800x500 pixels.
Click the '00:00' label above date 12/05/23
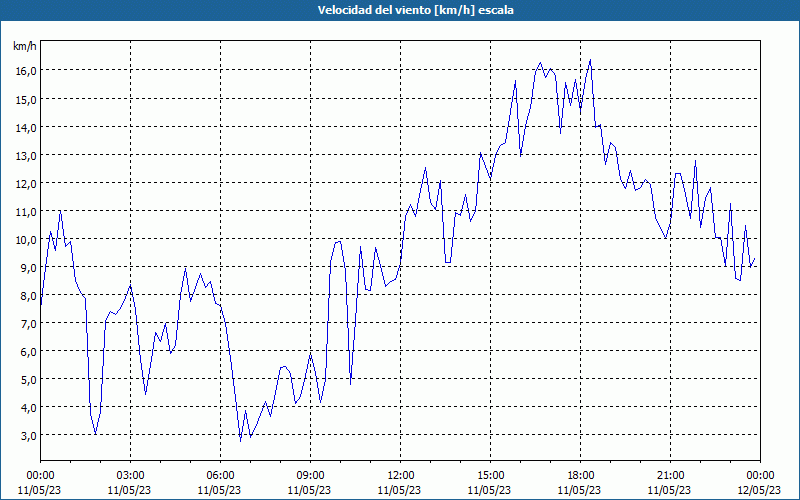click(760, 476)
